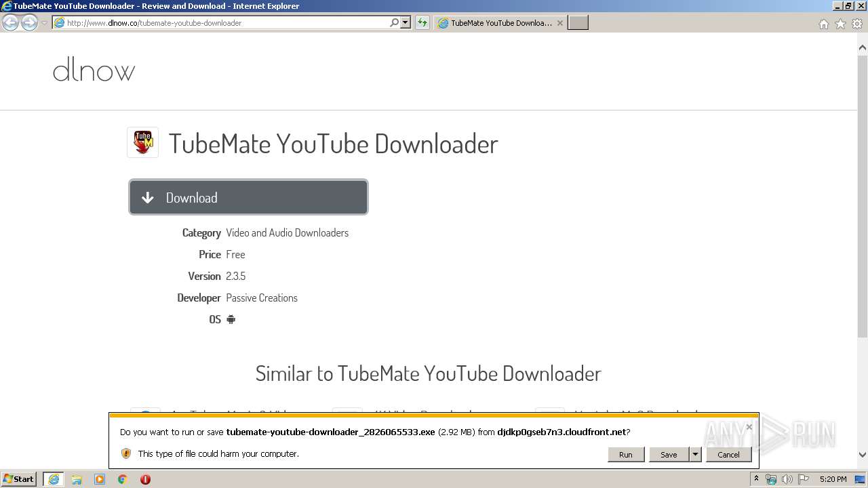Click the browser Back arrow button
This screenshot has height=488, width=868.
[10, 23]
